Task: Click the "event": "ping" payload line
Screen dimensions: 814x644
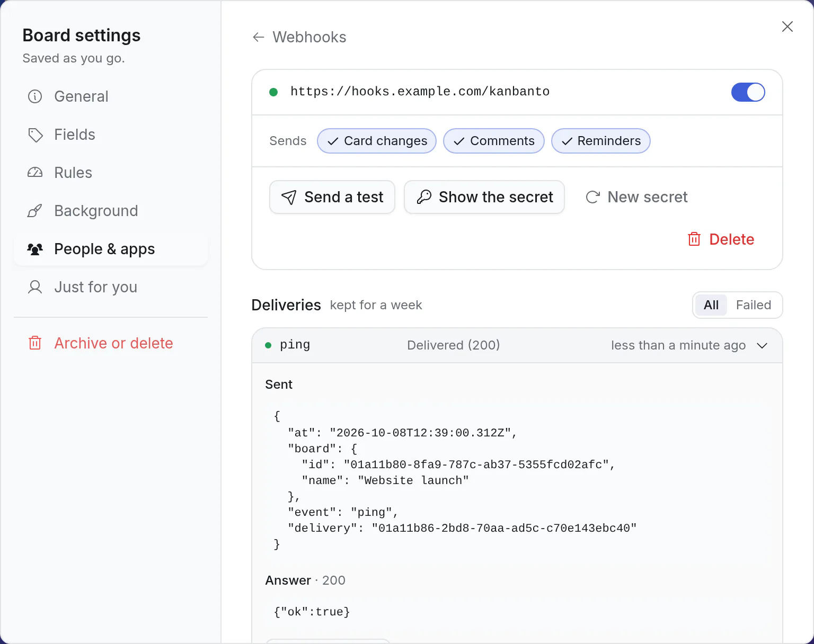Action: (343, 512)
